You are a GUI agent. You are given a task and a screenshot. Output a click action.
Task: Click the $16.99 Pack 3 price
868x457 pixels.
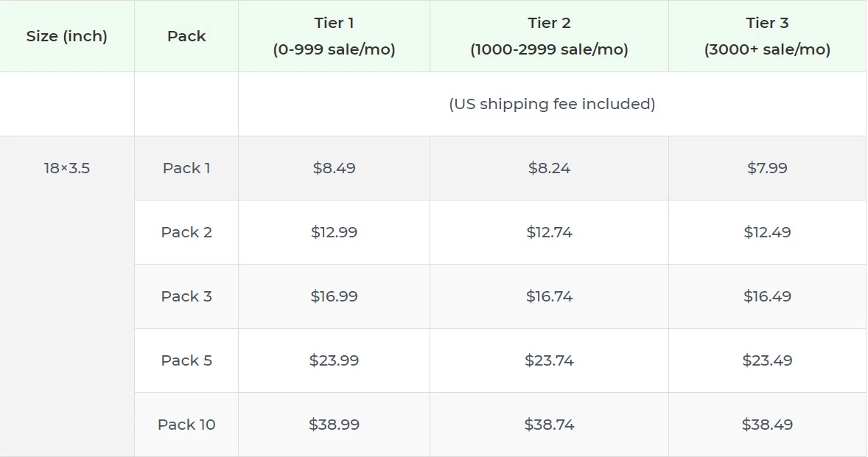coord(334,296)
